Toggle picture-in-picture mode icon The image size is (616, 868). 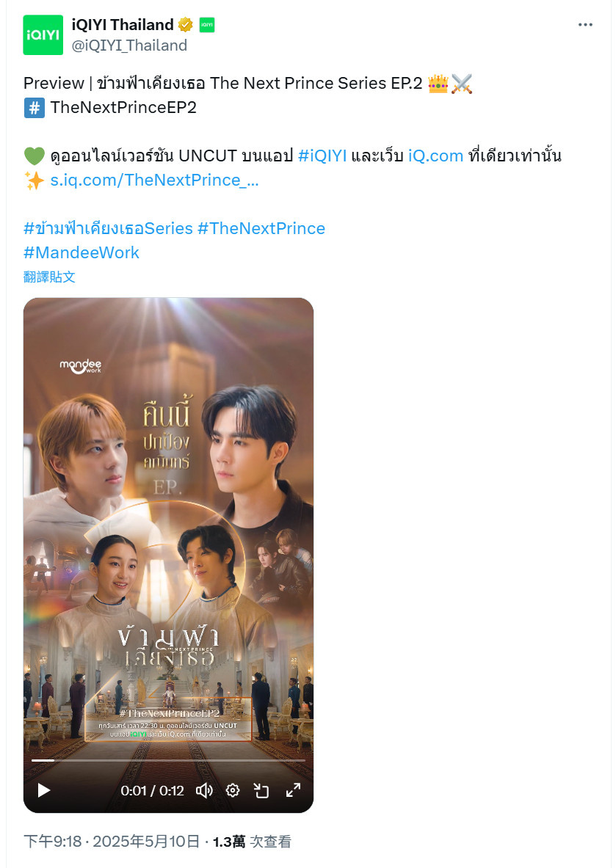click(x=261, y=790)
